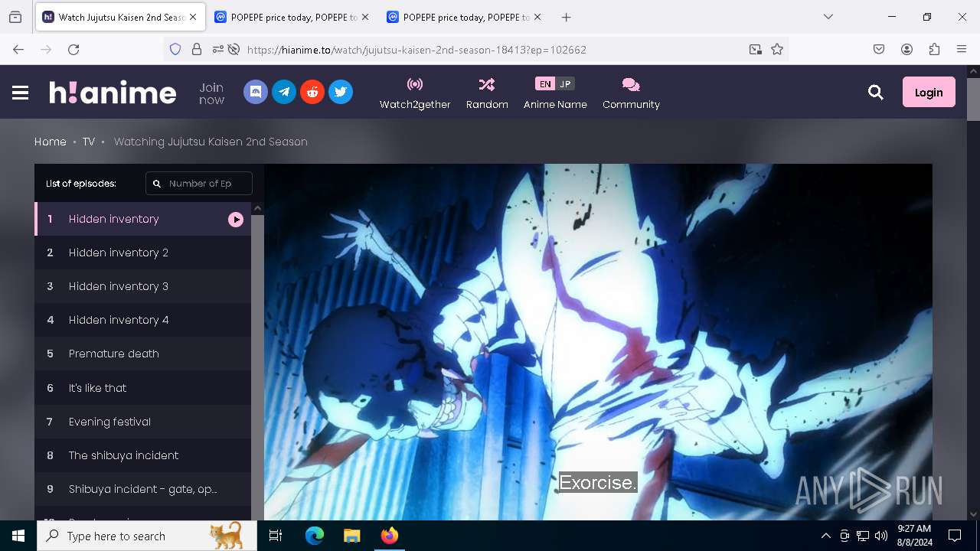980x551 pixels.
Task: Open Firefox View icon
Action: [x=15, y=17]
